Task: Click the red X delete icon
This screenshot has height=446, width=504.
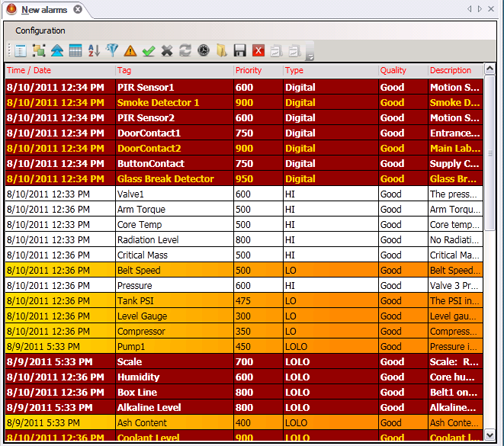Action: 258,51
